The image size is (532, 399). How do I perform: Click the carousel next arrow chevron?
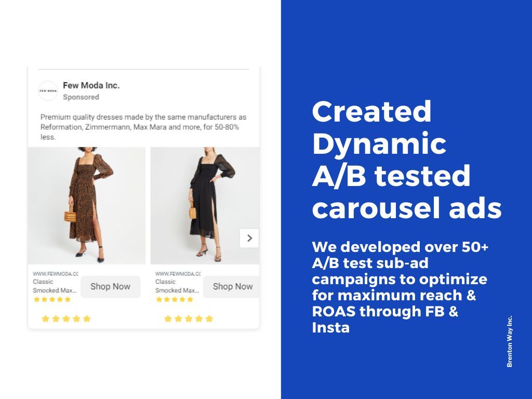pos(249,238)
